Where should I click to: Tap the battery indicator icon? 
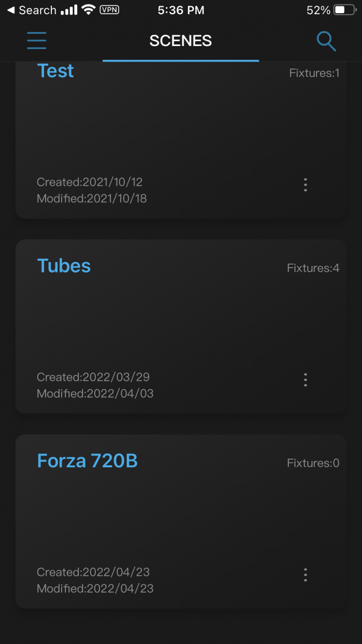coord(346,10)
